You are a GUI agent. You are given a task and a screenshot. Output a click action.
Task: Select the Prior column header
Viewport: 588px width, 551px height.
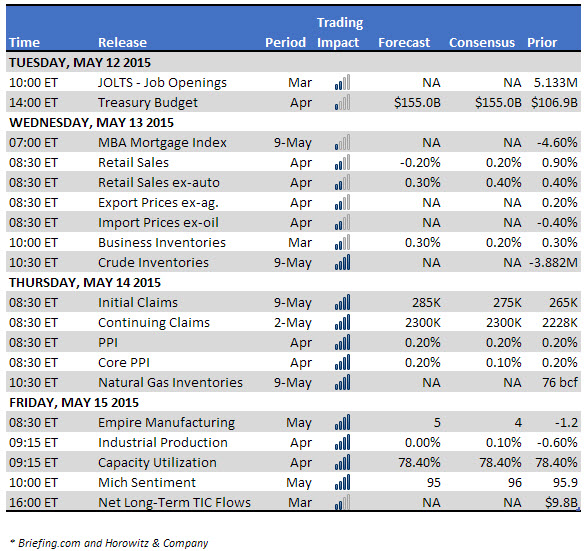pyautogui.click(x=542, y=42)
